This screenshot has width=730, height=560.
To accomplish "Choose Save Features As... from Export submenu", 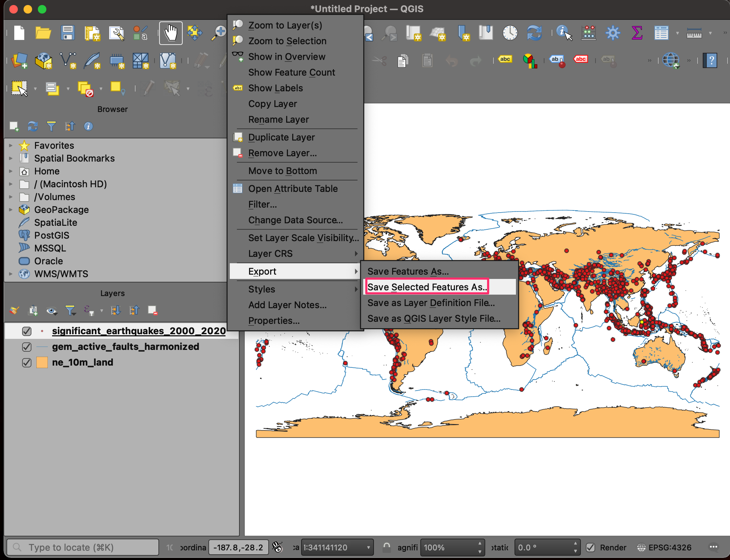I will coord(439,271).
